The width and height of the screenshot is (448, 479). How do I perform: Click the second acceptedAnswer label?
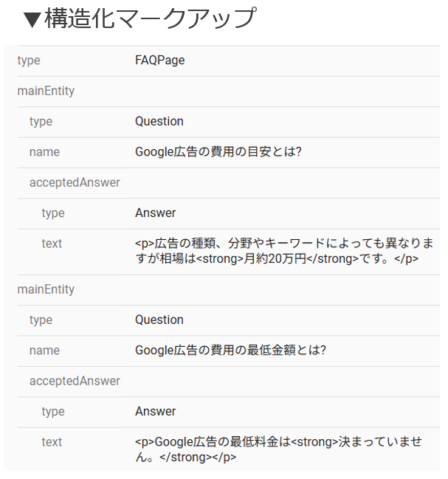pyautogui.click(x=75, y=381)
